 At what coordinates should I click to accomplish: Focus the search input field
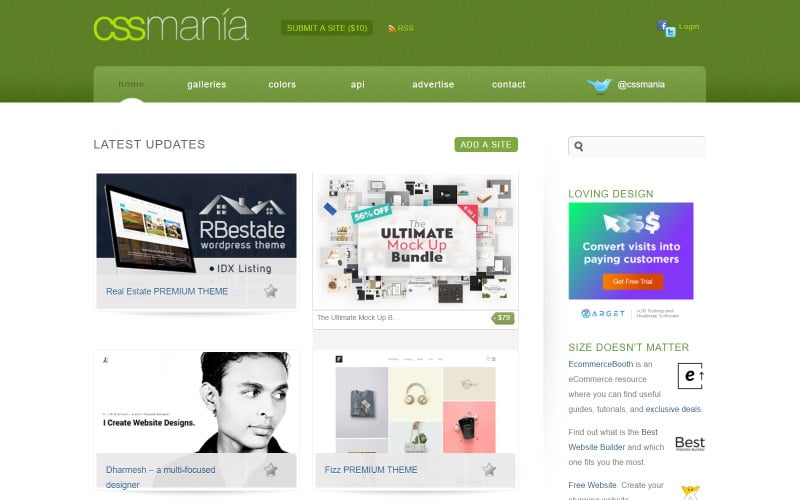point(637,146)
